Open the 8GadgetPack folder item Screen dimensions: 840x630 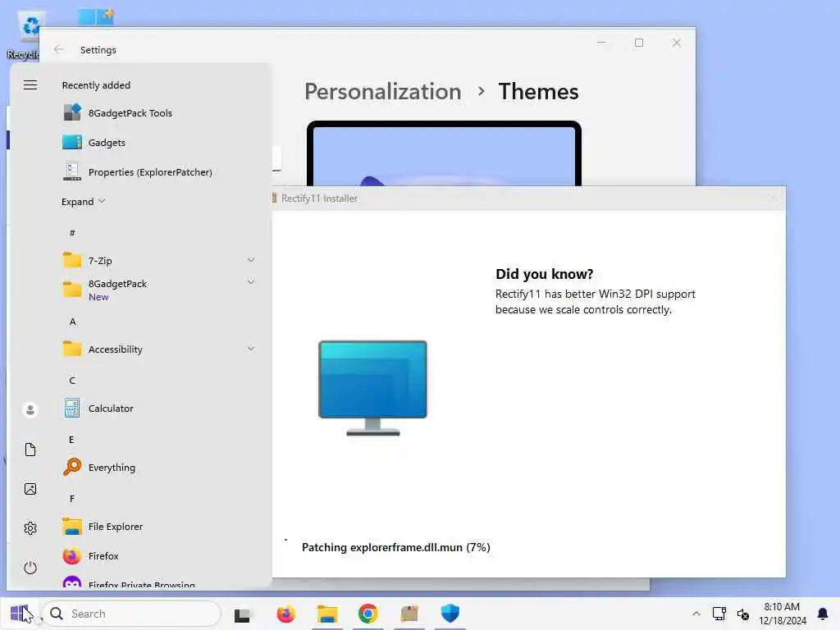pyautogui.click(x=160, y=290)
